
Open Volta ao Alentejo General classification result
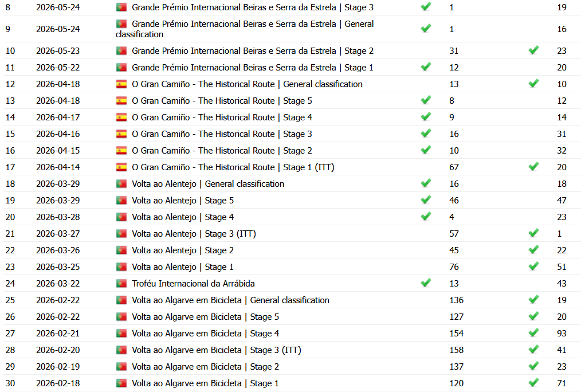coord(208,184)
